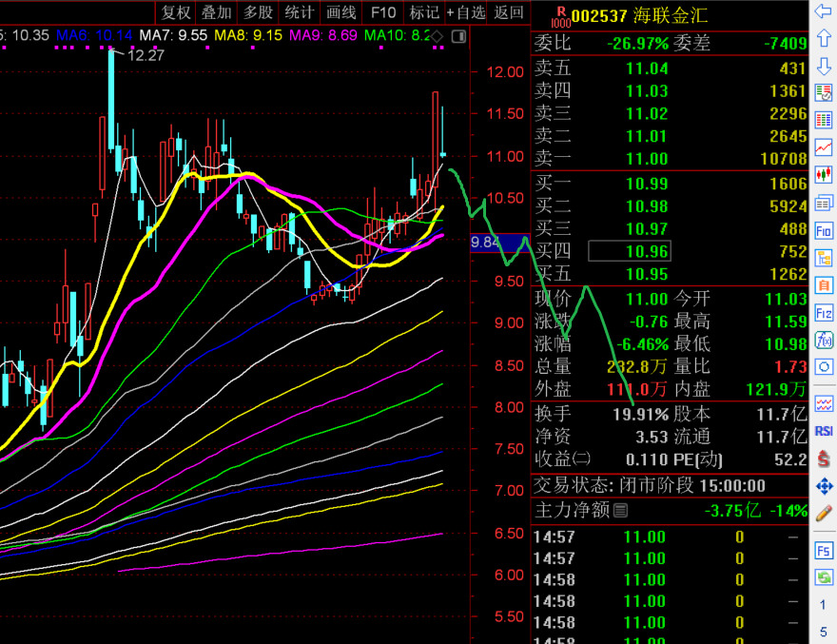The image size is (837, 644).
Task: Click the 换手 value 19.91%
Action: [640, 414]
